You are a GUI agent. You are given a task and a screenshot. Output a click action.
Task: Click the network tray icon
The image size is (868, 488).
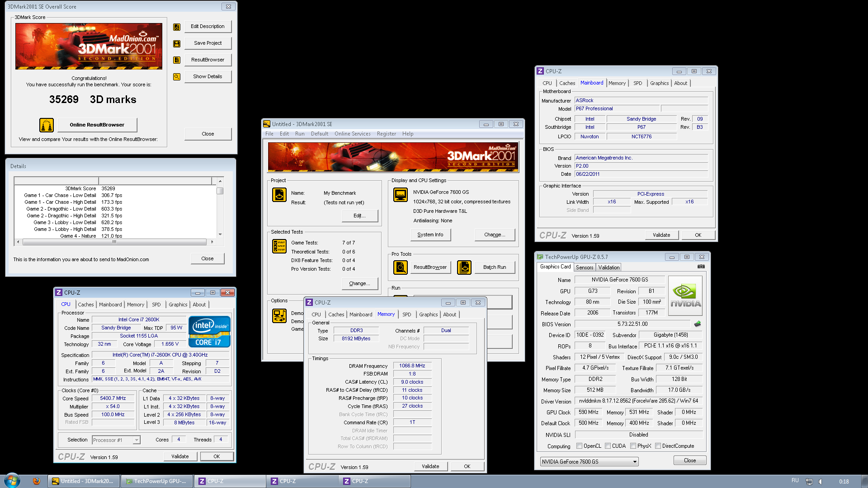click(809, 481)
